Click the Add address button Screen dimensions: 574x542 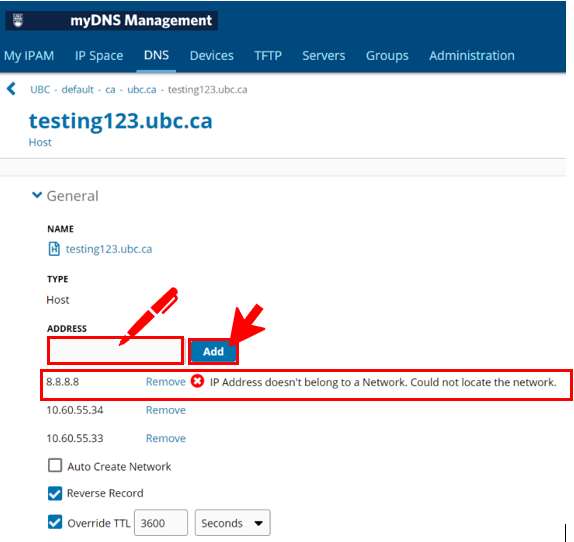pyautogui.click(x=213, y=351)
